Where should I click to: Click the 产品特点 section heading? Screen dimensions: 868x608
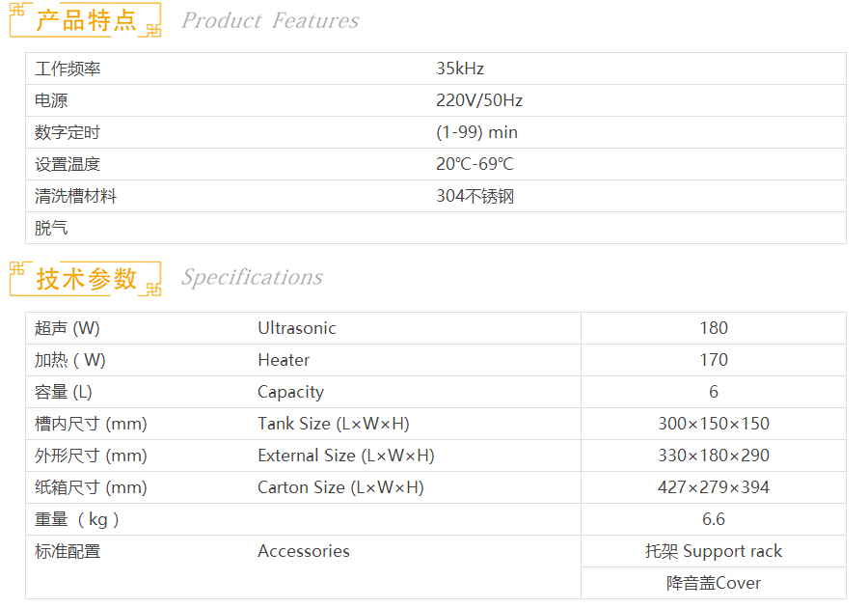pos(86,20)
